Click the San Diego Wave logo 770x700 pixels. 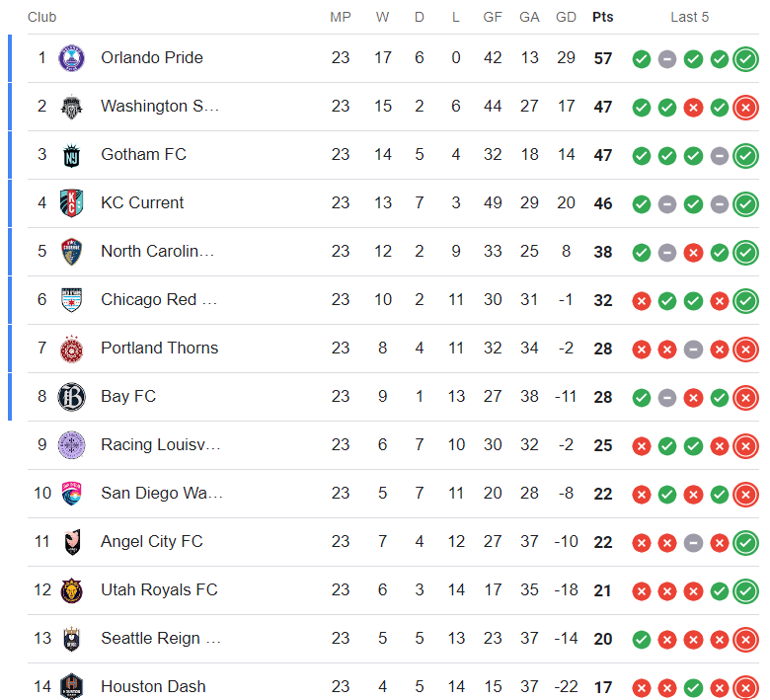(x=72, y=494)
